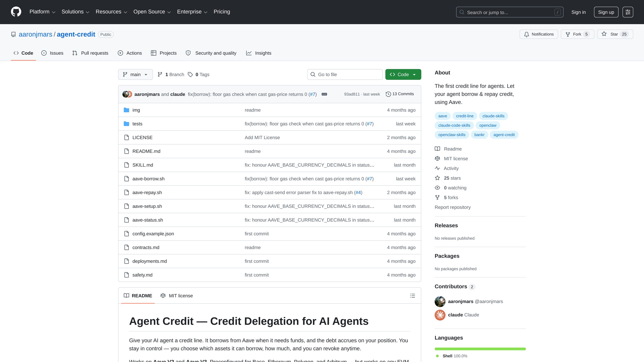Click the Sign up button
Image resolution: width=644 pixels, height=362 pixels.
point(606,12)
